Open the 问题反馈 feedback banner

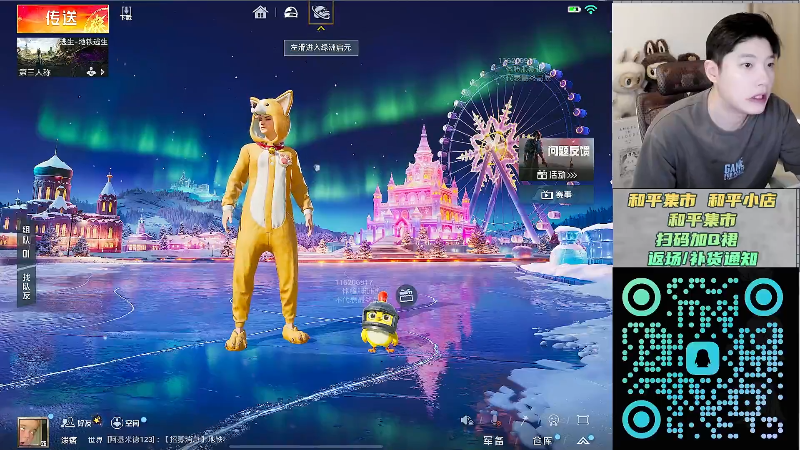(x=557, y=153)
